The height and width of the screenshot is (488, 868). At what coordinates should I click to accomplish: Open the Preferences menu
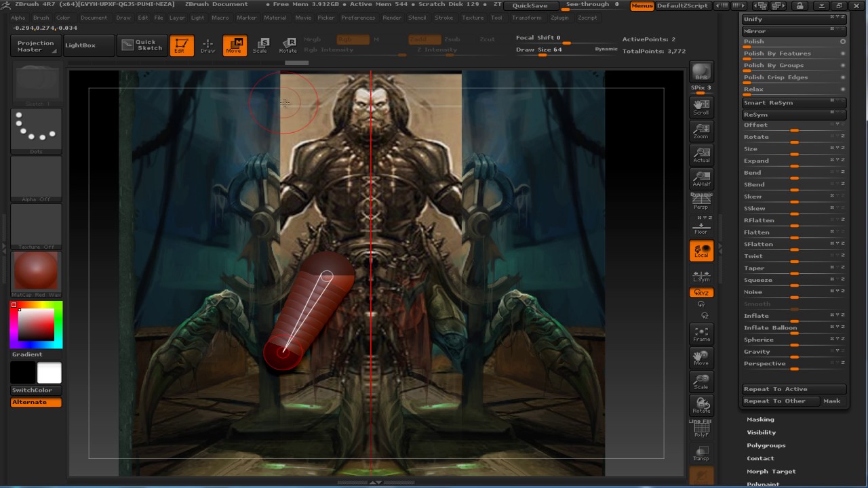coord(358,18)
